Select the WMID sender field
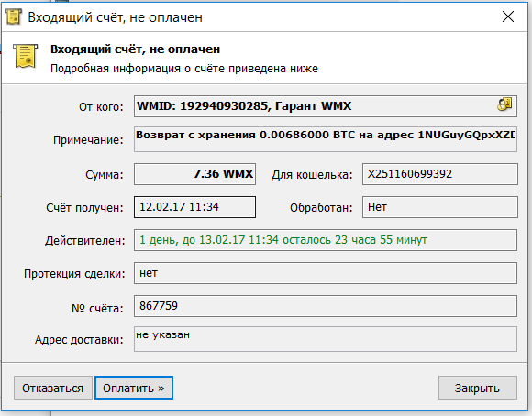The image size is (532, 416). (x=326, y=106)
